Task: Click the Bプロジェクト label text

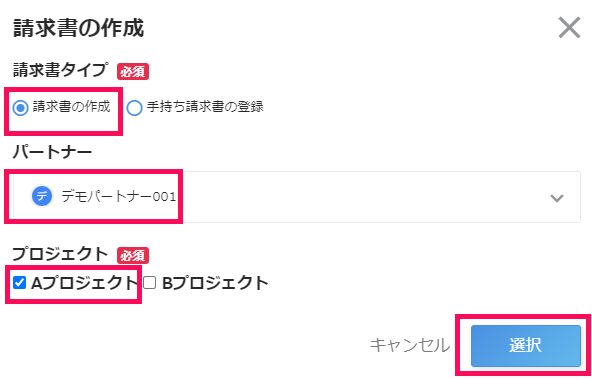Action: point(215,283)
